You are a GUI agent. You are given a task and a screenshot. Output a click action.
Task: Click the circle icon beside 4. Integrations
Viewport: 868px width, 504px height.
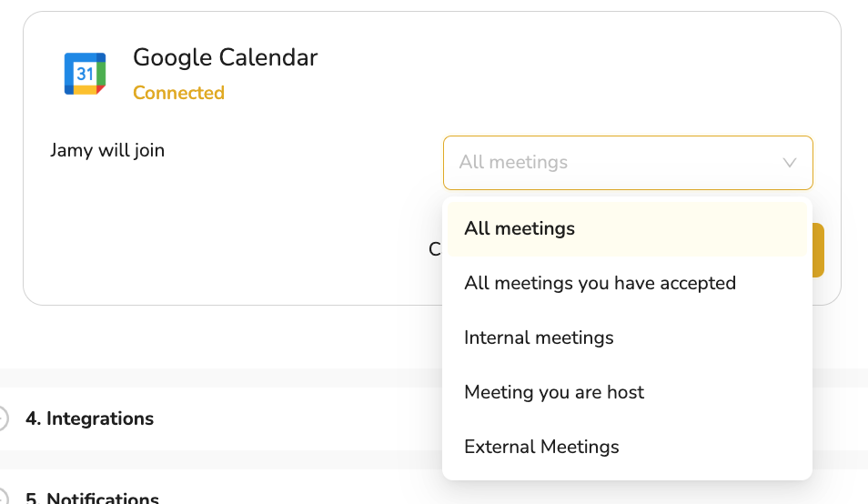[x=2, y=418]
